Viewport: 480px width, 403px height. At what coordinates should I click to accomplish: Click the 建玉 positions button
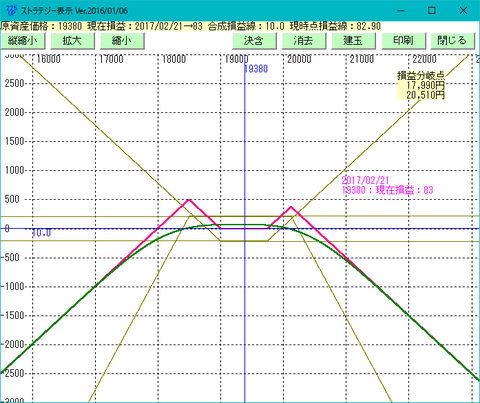tap(353, 41)
